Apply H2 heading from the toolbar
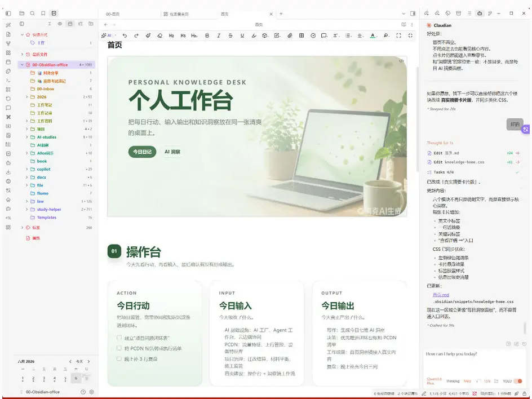 [x=171, y=36]
